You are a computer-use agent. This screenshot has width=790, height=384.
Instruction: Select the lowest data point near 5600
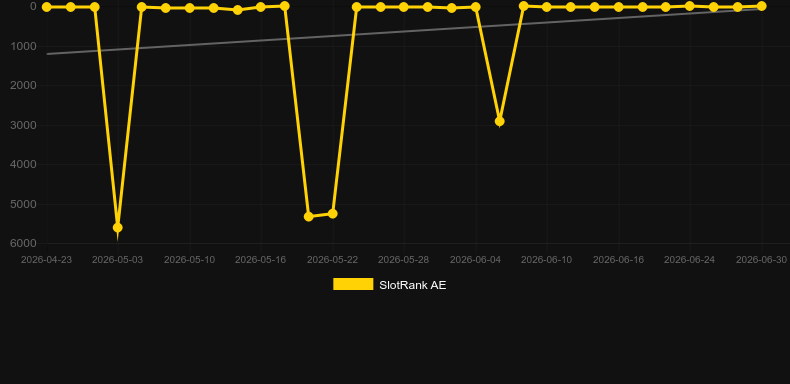117,228
